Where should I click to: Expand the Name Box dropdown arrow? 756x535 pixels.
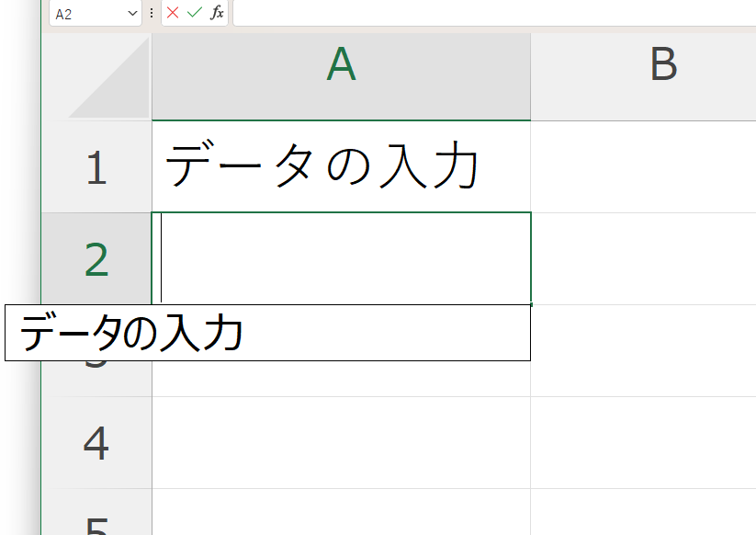(x=132, y=14)
